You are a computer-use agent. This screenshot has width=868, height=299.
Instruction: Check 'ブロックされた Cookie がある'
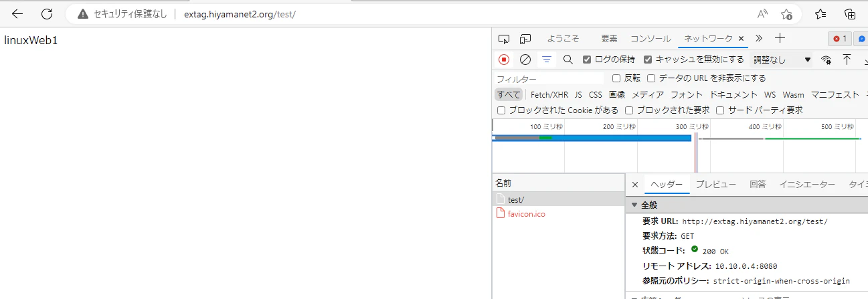coord(501,110)
